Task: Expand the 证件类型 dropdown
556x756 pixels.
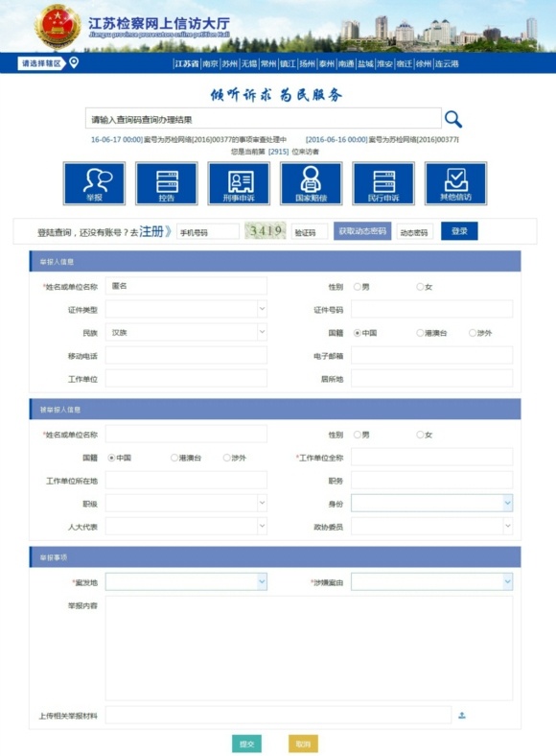Action: [x=186, y=309]
